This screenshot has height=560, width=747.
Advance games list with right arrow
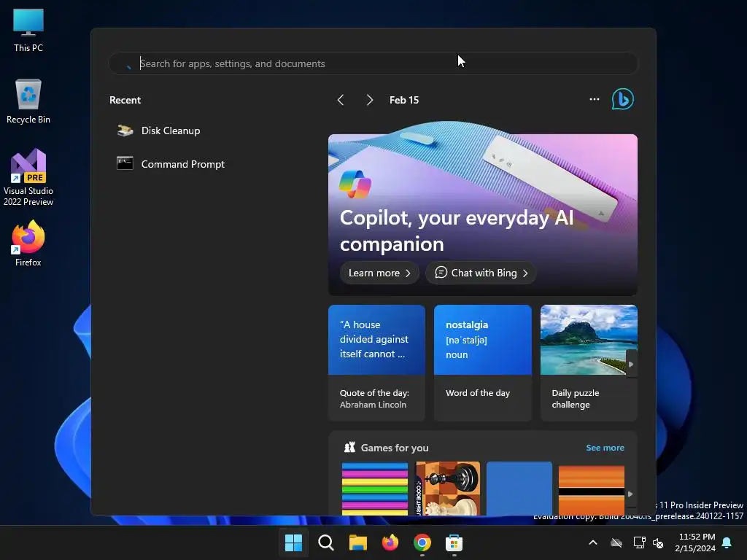click(x=630, y=494)
